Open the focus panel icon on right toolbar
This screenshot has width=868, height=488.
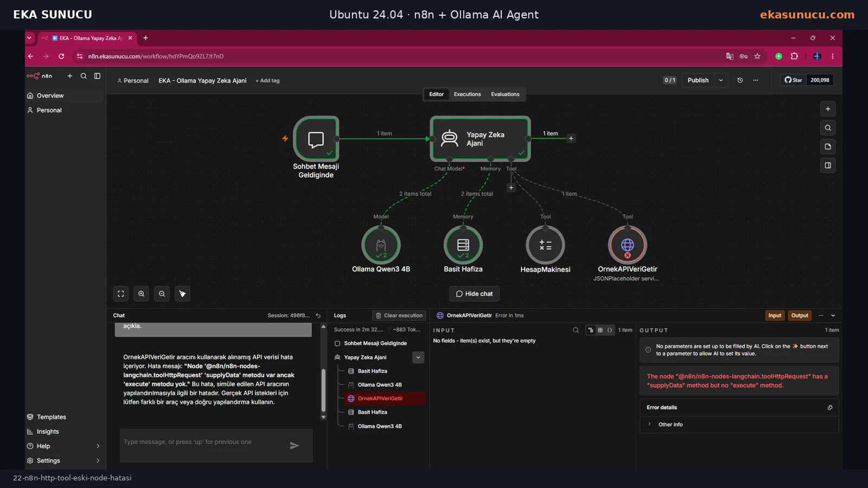828,165
